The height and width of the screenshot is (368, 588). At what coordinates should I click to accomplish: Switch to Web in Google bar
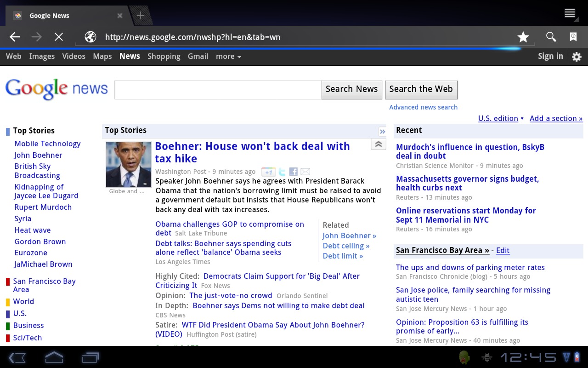tap(13, 56)
